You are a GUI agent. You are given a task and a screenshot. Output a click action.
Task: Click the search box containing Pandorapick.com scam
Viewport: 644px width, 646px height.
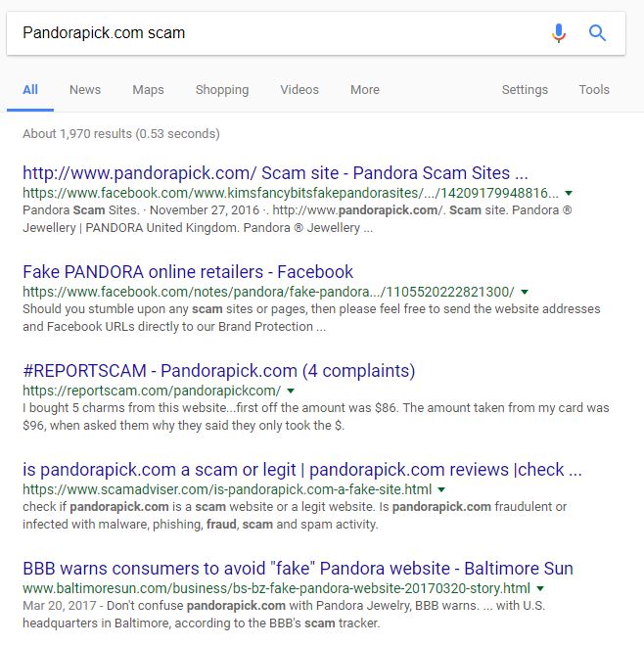click(x=274, y=33)
